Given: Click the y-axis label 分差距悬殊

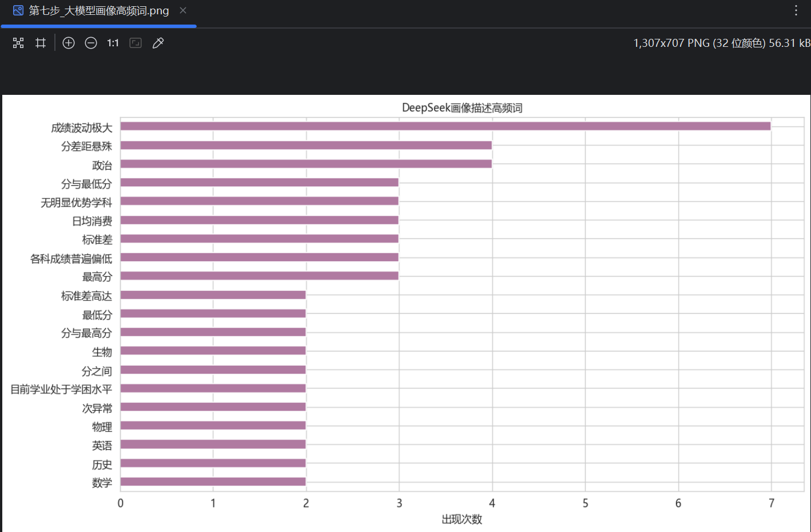Looking at the screenshot, I should click(87, 146).
